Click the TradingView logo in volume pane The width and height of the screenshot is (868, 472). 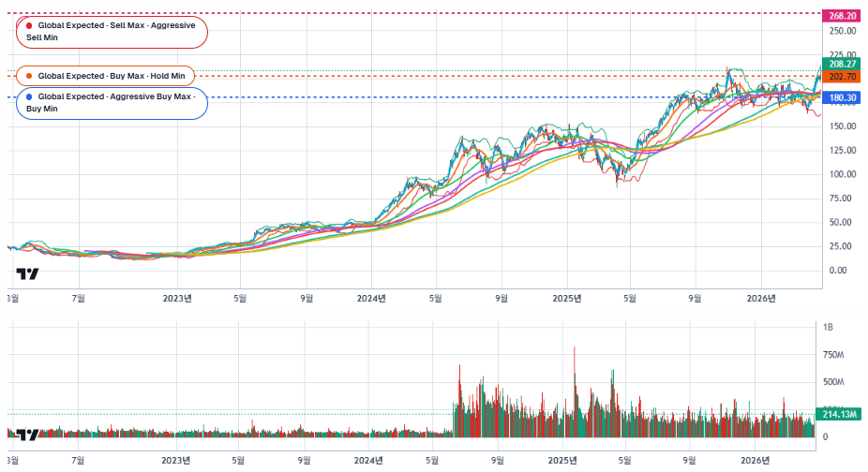pyautogui.click(x=28, y=435)
